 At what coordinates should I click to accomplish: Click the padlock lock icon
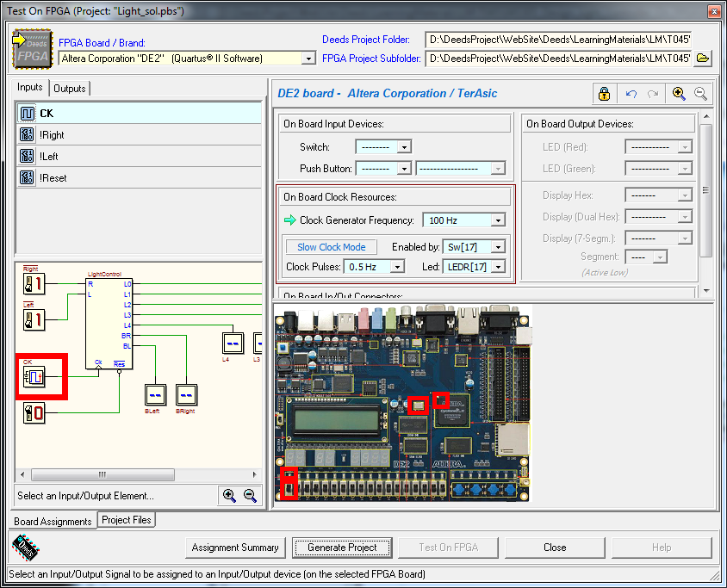[x=604, y=94]
